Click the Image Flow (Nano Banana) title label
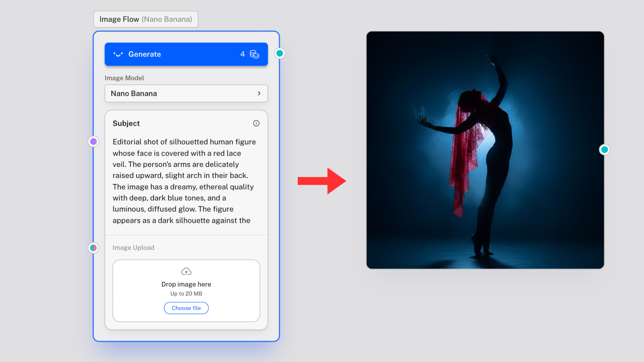The image size is (644, 362). click(x=146, y=19)
